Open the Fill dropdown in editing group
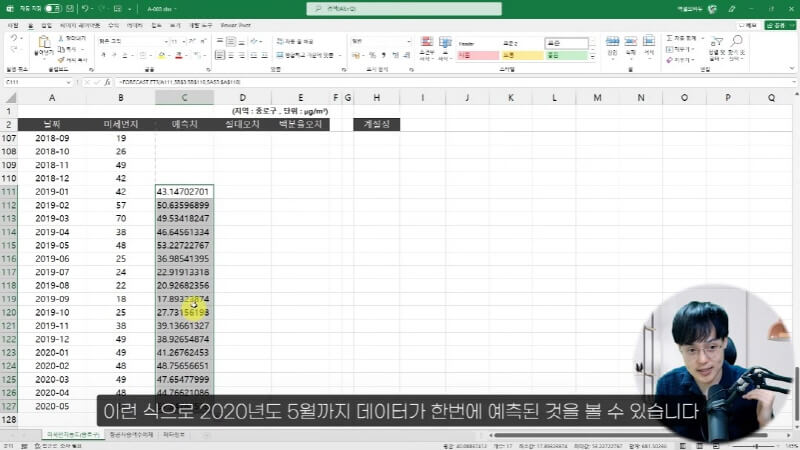The image size is (800, 450). pyautogui.click(x=681, y=49)
